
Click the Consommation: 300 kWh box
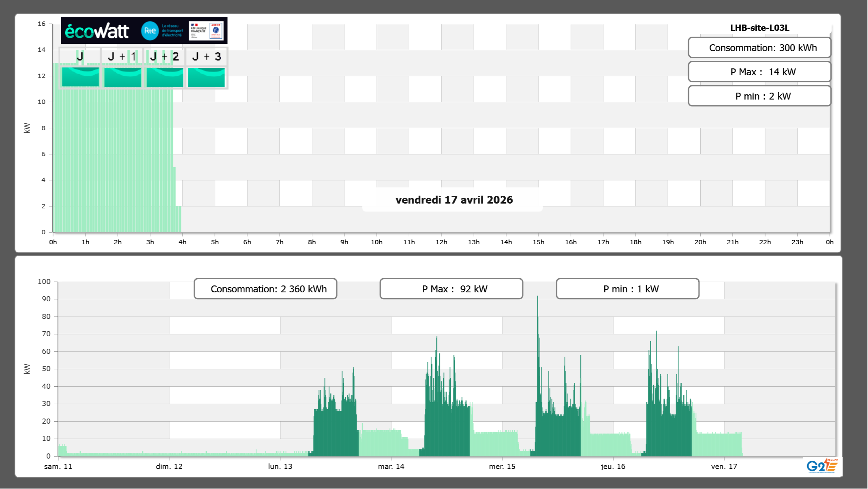[x=759, y=48]
